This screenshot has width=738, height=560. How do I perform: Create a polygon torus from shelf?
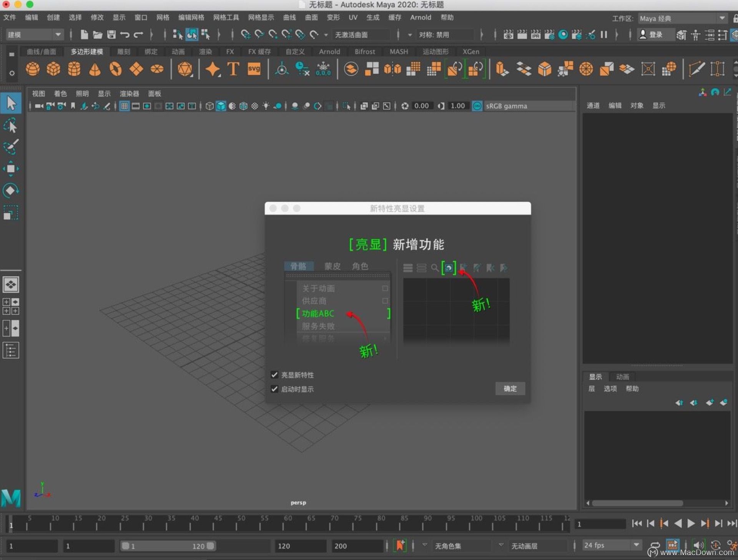click(x=116, y=69)
